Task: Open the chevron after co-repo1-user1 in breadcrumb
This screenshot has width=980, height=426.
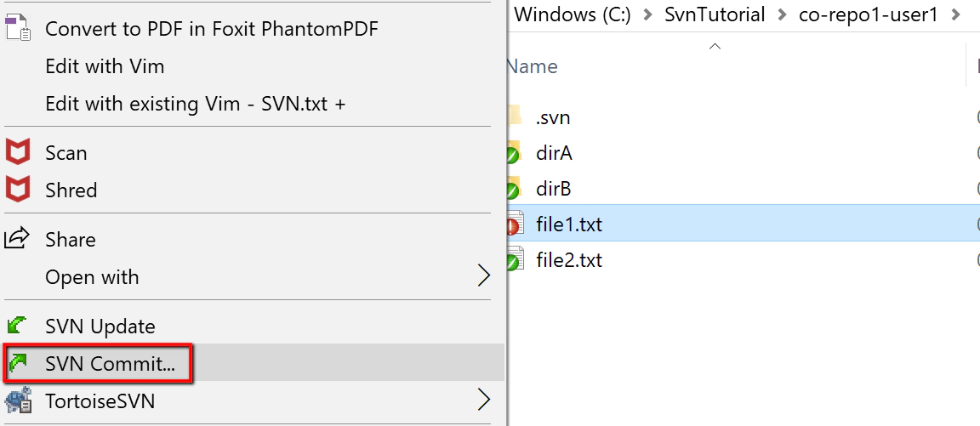Action: tap(955, 14)
